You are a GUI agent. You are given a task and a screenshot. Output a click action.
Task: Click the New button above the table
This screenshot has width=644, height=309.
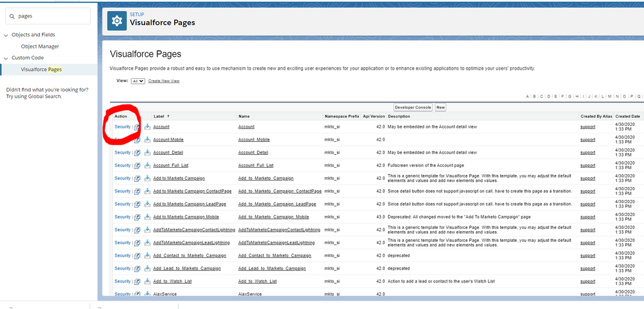[440, 107]
